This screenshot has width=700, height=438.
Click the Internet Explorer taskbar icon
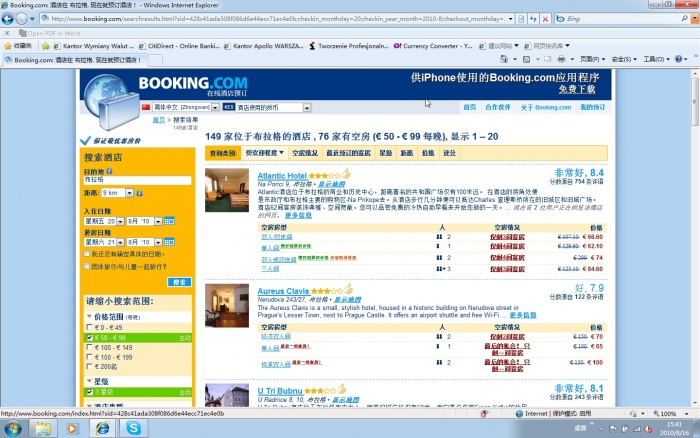101,427
